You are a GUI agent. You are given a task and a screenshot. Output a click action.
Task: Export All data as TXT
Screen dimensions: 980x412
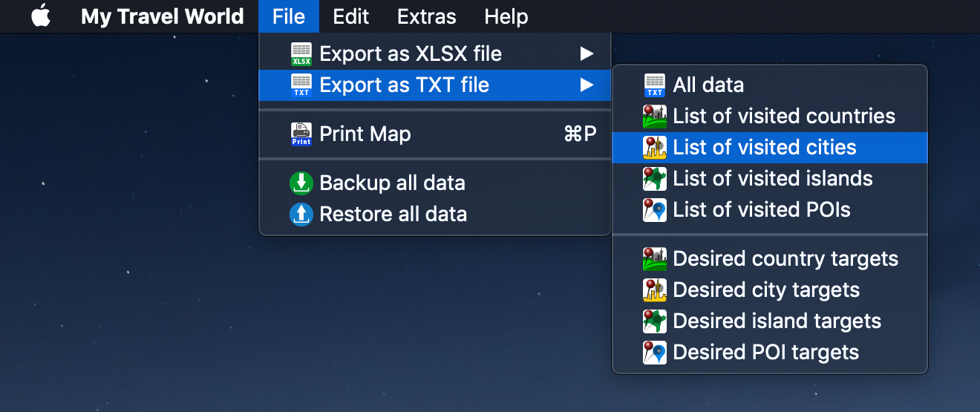click(770, 85)
